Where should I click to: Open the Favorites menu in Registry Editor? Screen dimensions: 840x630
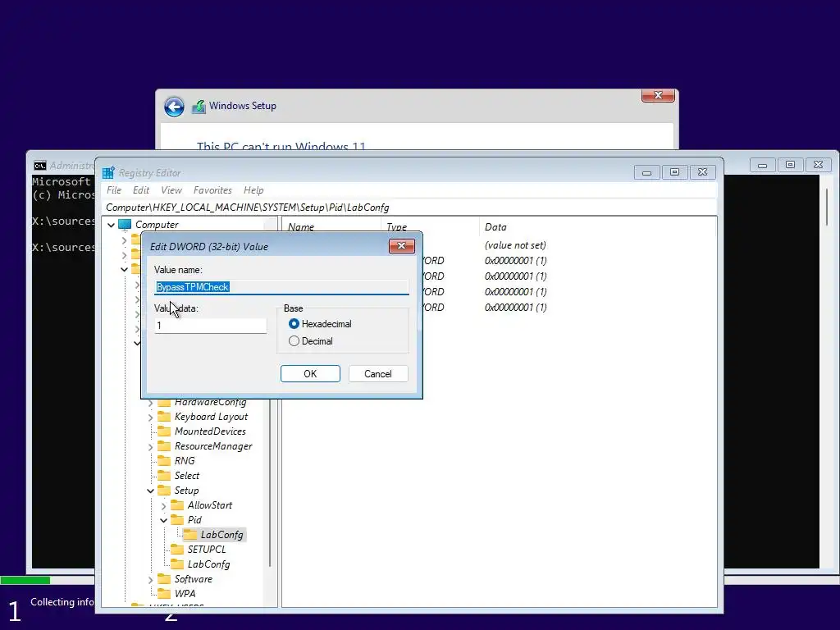point(212,190)
